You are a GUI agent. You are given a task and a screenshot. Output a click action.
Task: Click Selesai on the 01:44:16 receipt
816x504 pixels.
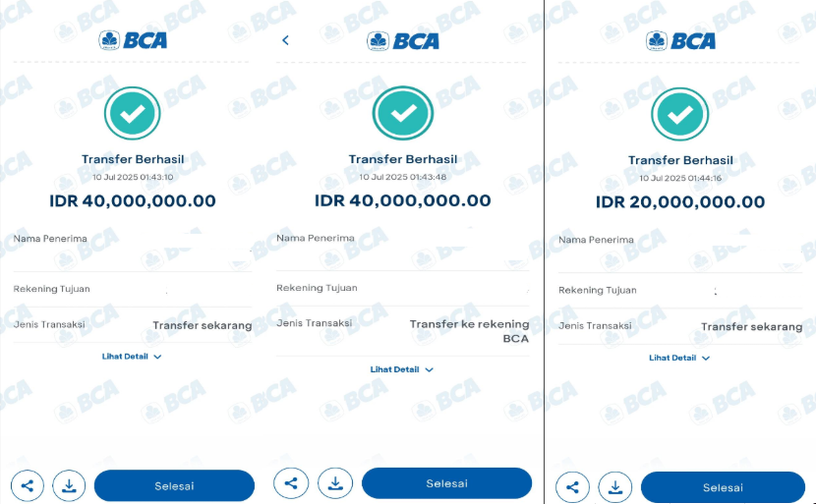tap(723, 487)
